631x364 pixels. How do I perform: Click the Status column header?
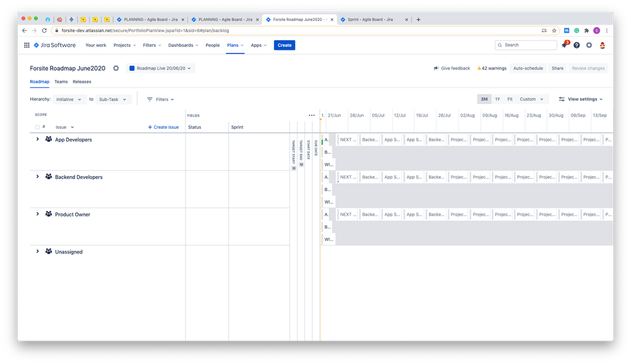(x=195, y=127)
